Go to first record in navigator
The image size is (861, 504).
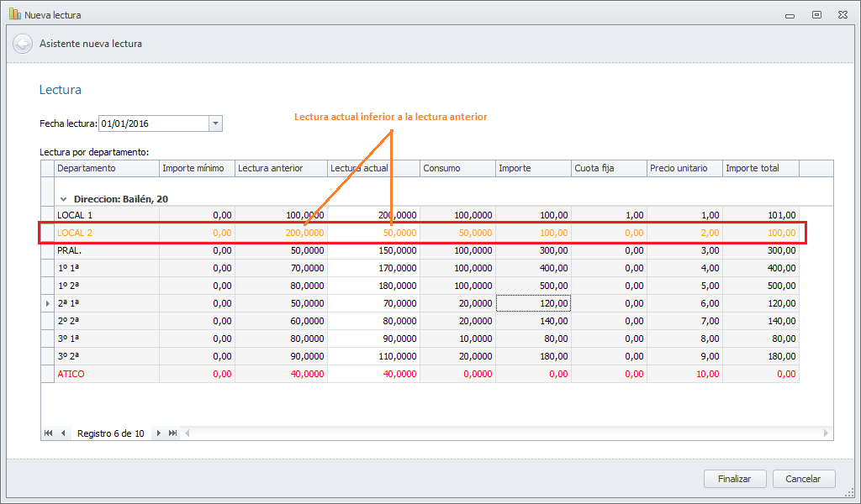(x=50, y=433)
